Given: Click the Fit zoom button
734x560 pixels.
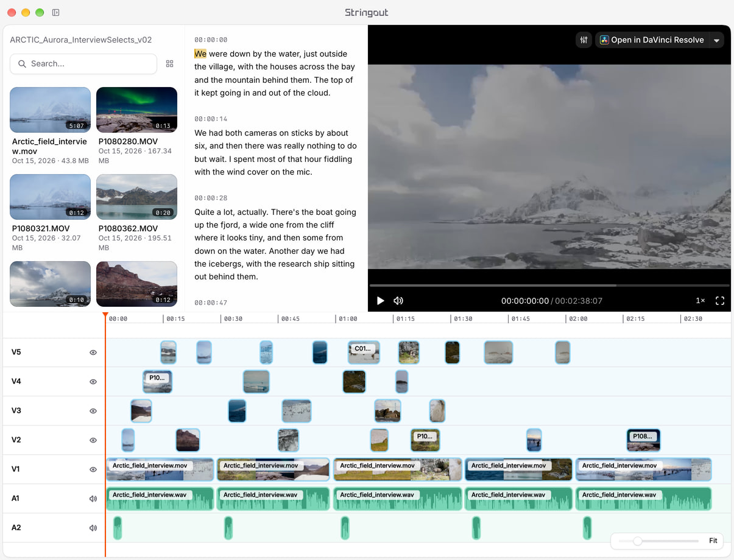Looking at the screenshot, I should pos(713,541).
